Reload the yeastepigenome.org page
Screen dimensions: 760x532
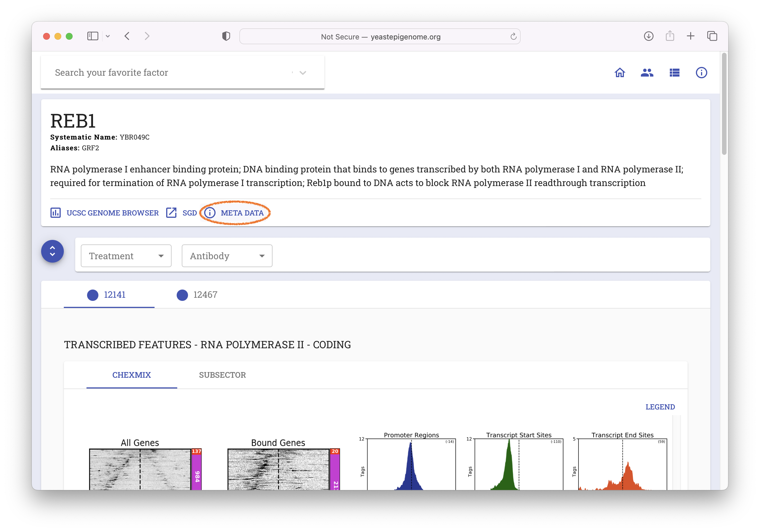tap(513, 36)
